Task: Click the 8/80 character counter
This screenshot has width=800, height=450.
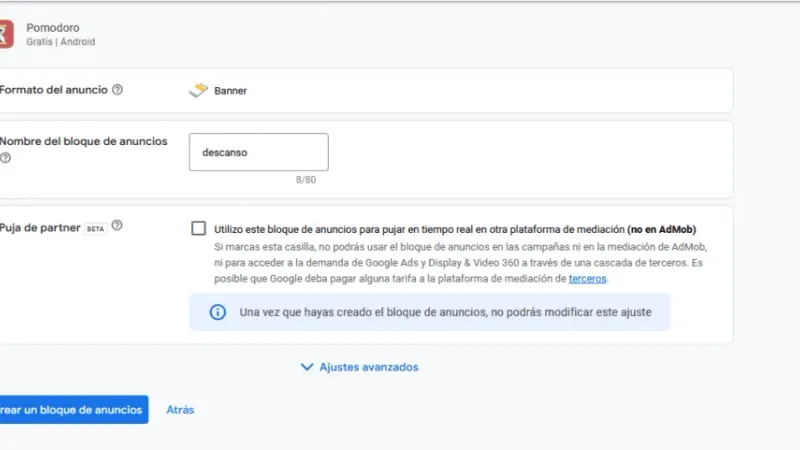Action: coord(305,180)
